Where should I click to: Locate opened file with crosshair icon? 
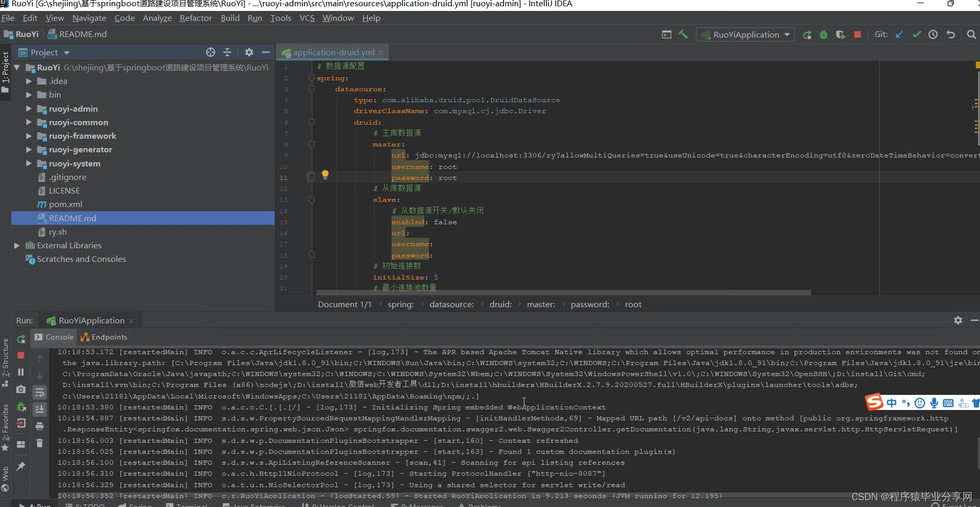click(x=211, y=52)
